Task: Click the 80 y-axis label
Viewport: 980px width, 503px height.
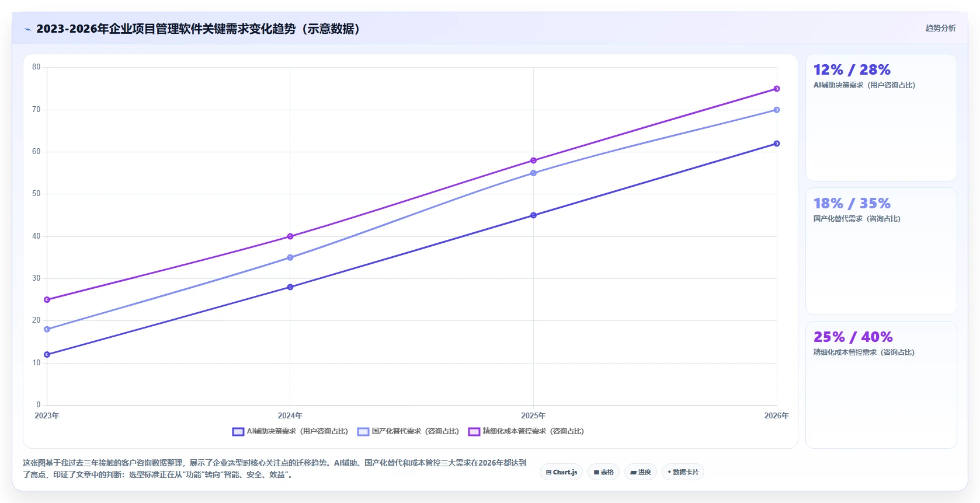Action: tap(36, 67)
